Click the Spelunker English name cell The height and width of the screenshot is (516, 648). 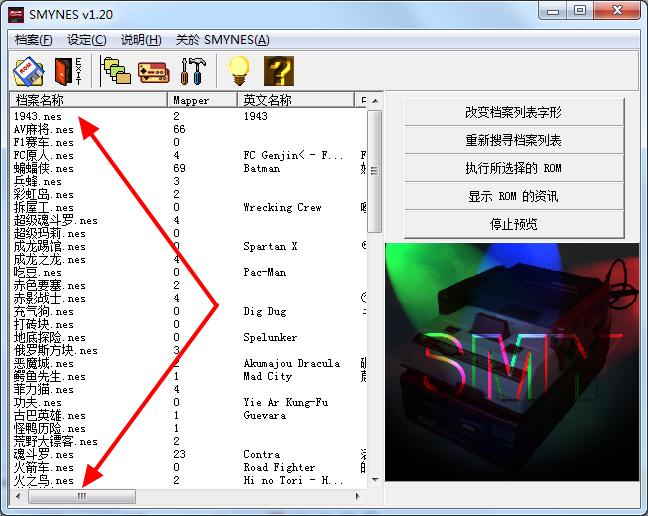tap(270, 338)
